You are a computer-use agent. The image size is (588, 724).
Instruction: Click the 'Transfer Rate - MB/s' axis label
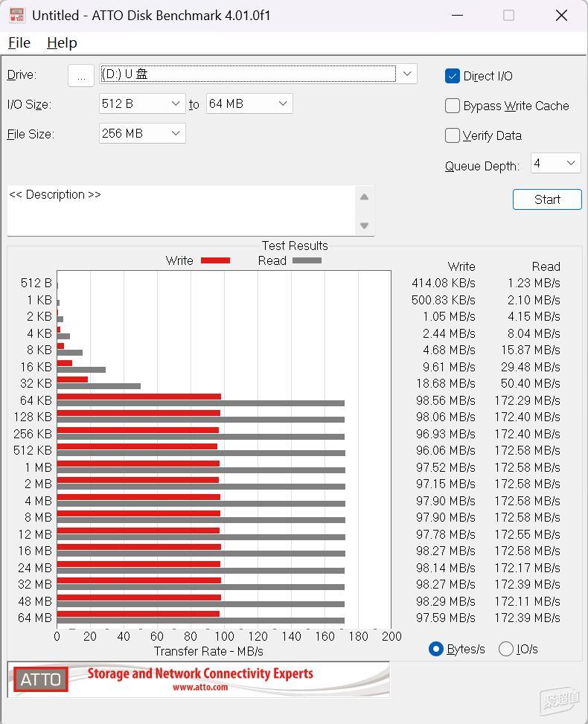tap(208, 651)
